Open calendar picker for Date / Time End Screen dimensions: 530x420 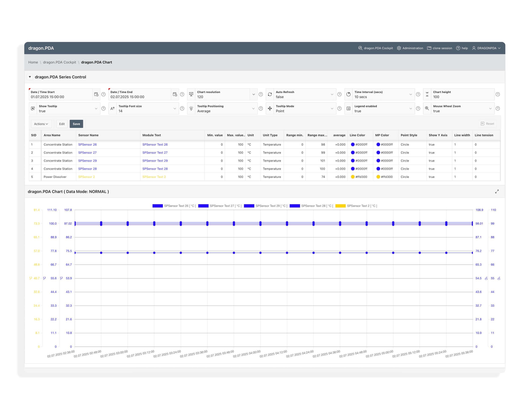(x=175, y=94)
